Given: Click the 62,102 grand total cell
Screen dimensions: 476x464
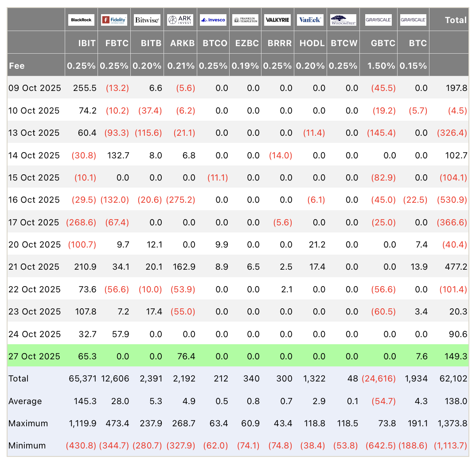Looking at the screenshot, I should 456,378.
